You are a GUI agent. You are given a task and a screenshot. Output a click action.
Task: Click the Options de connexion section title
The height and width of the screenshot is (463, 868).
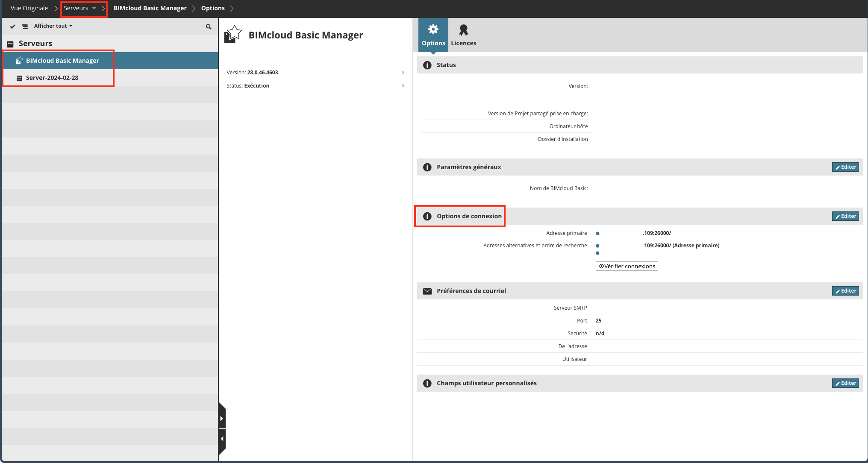tap(469, 216)
